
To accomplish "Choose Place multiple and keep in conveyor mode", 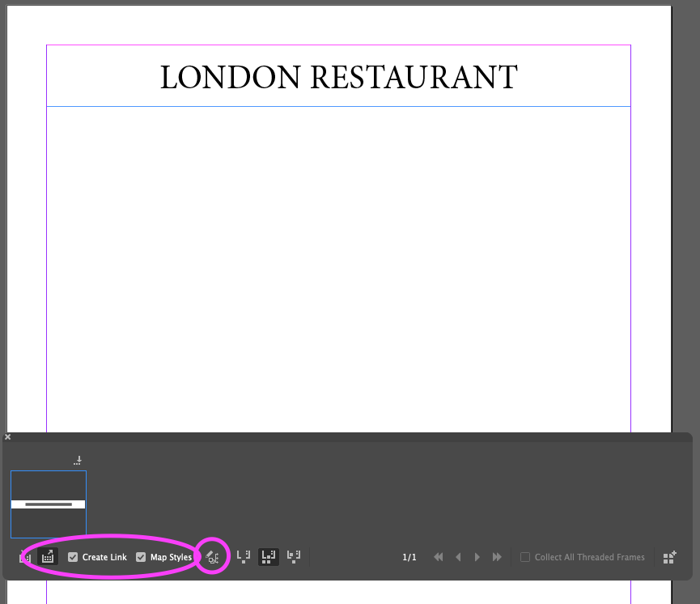I will (x=268, y=557).
